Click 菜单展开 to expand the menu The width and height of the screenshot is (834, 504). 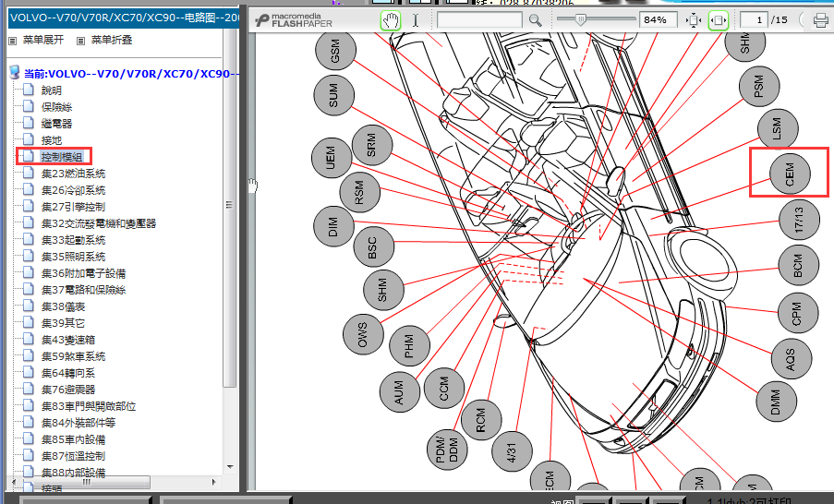click(x=43, y=40)
